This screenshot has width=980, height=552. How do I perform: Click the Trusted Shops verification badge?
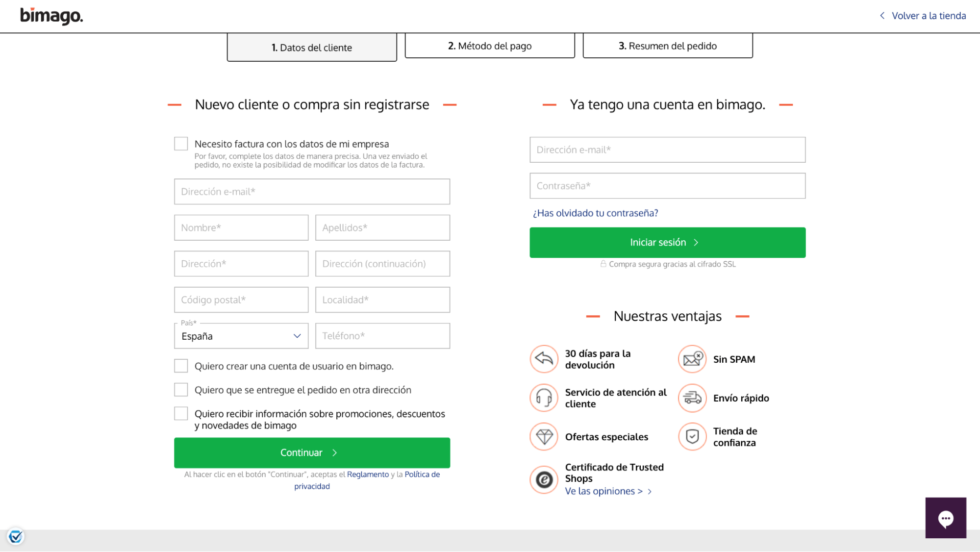(16, 536)
